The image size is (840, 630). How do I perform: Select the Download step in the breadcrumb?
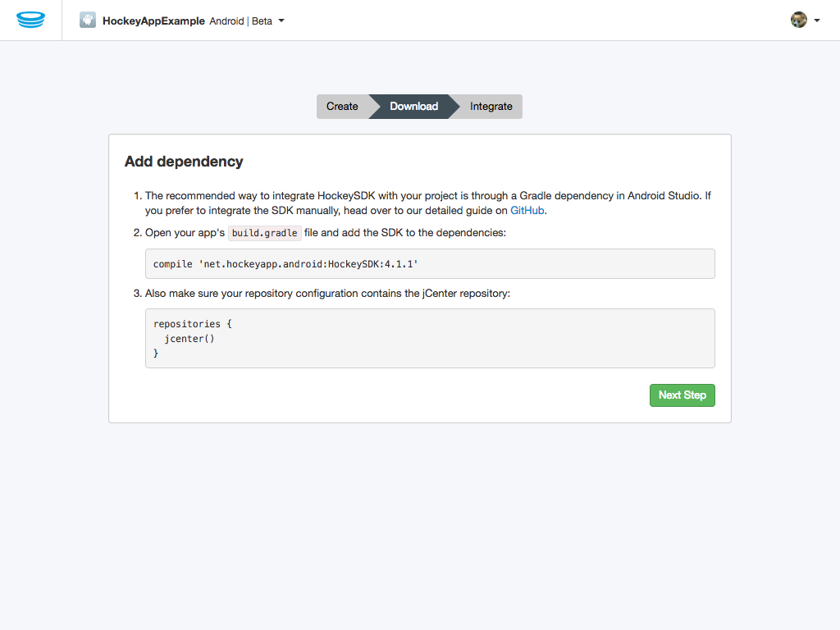click(x=413, y=106)
